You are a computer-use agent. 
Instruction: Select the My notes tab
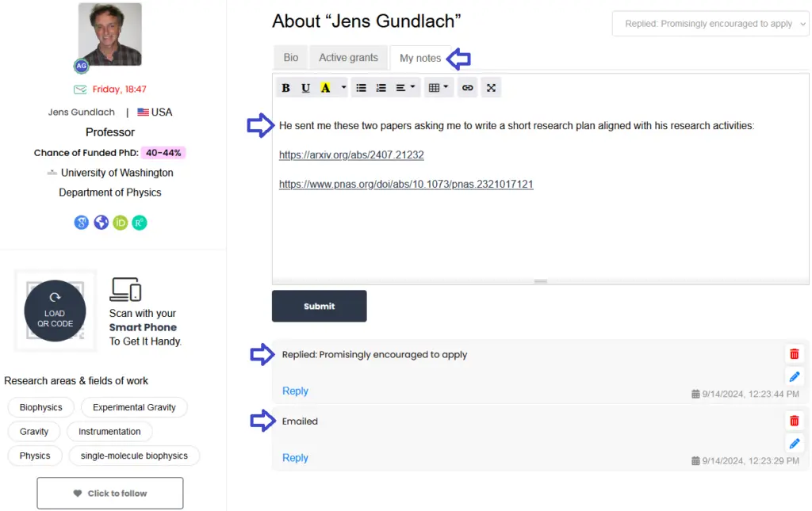[x=420, y=58]
